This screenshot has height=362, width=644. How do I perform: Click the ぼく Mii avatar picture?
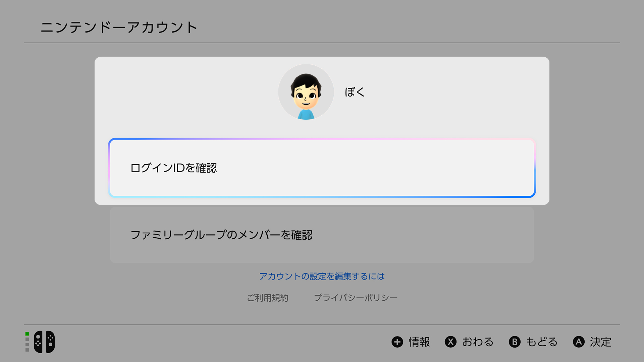click(x=306, y=92)
